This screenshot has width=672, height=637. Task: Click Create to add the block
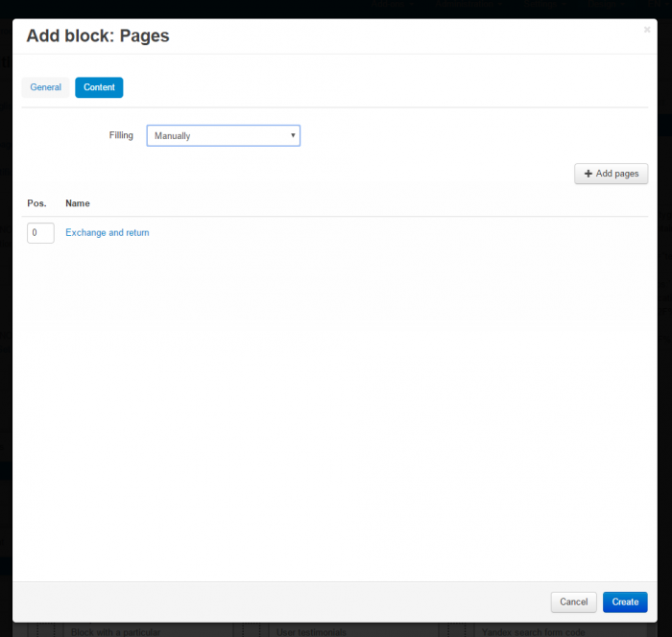pyautogui.click(x=625, y=602)
